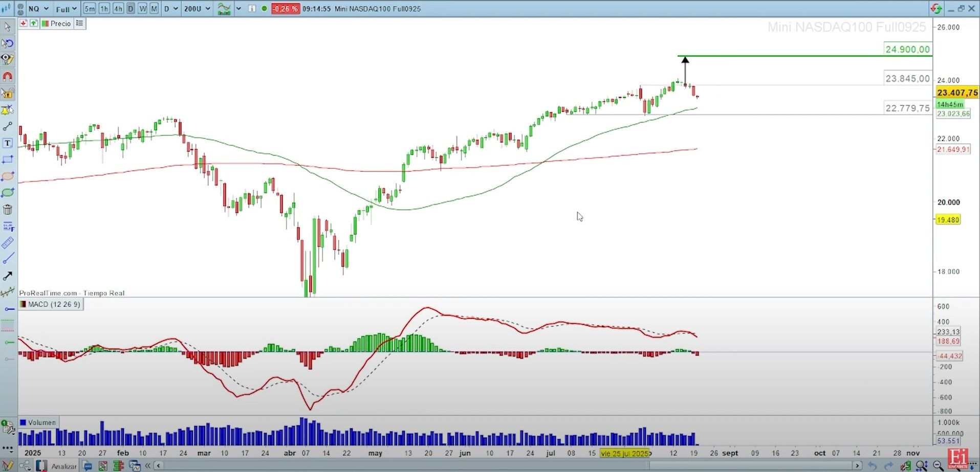Select the zigzag wave pattern tool
980x472 pixels.
[8, 293]
